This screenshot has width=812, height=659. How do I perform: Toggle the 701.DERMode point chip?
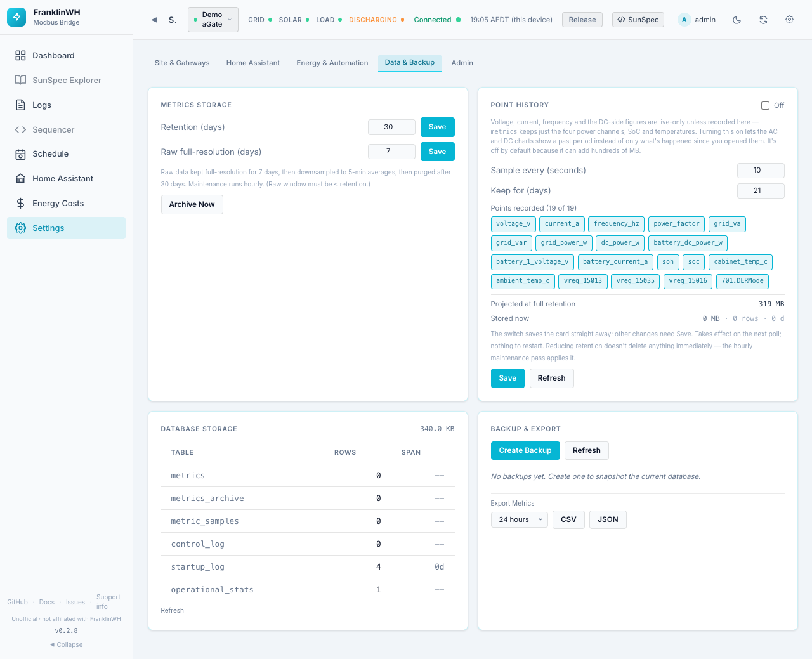click(742, 281)
